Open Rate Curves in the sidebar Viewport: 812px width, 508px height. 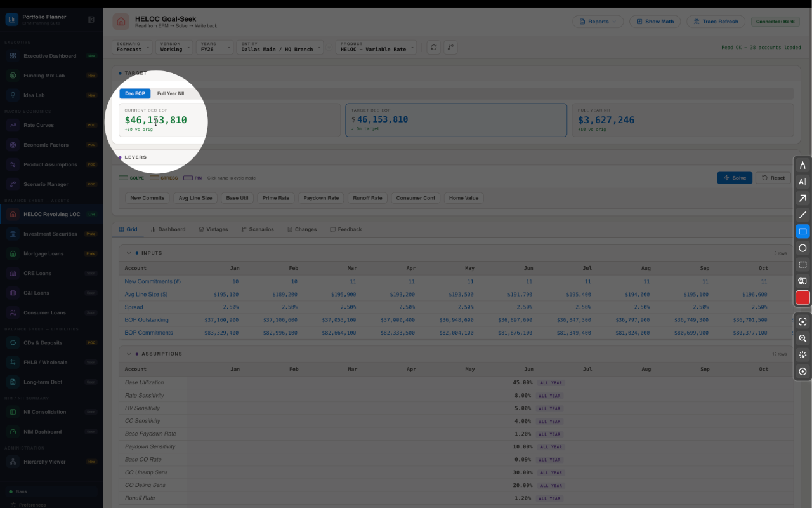click(51, 125)
